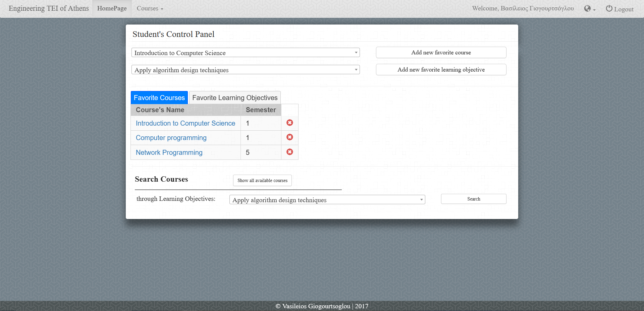Click the Logout power icon

pos(609,9)
